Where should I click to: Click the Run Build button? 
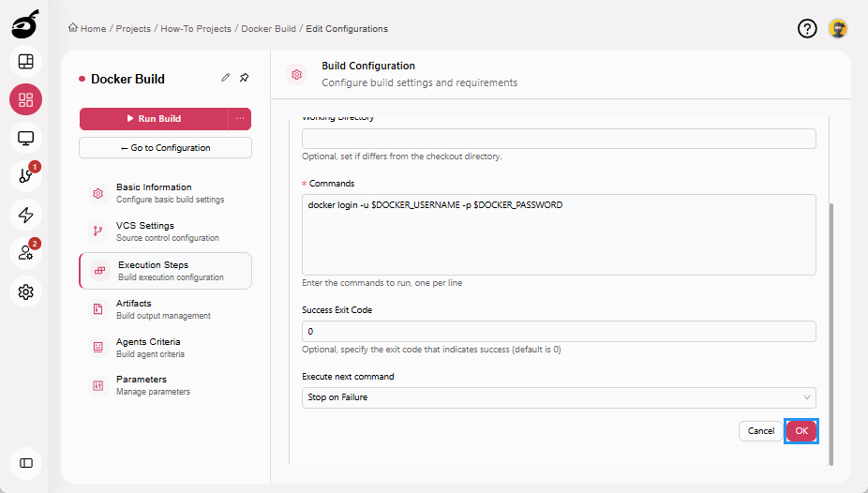tap(154, 118)
